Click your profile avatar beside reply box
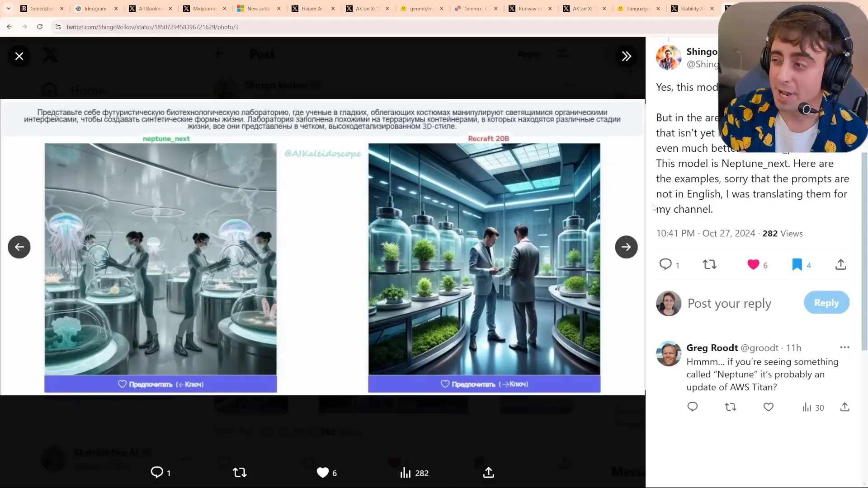 point(669,303)
